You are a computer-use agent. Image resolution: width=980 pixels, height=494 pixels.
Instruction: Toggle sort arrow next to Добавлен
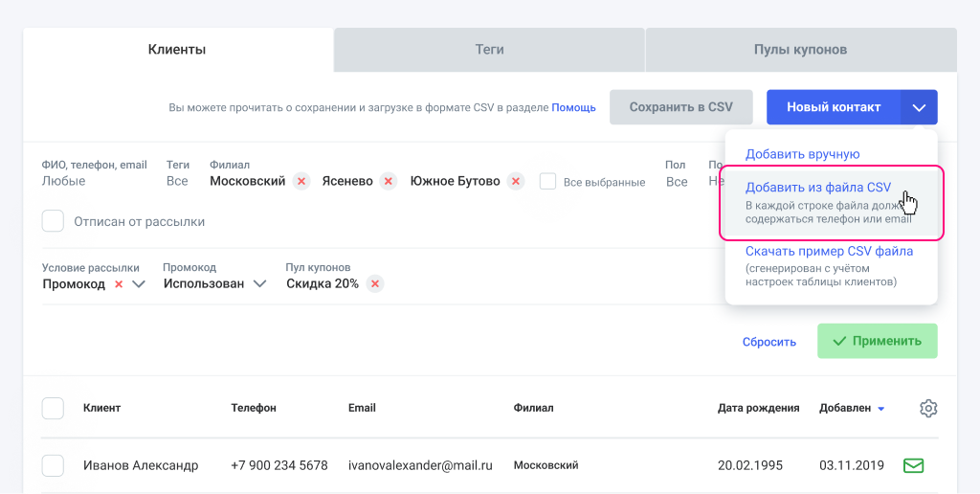coord(880,409)
